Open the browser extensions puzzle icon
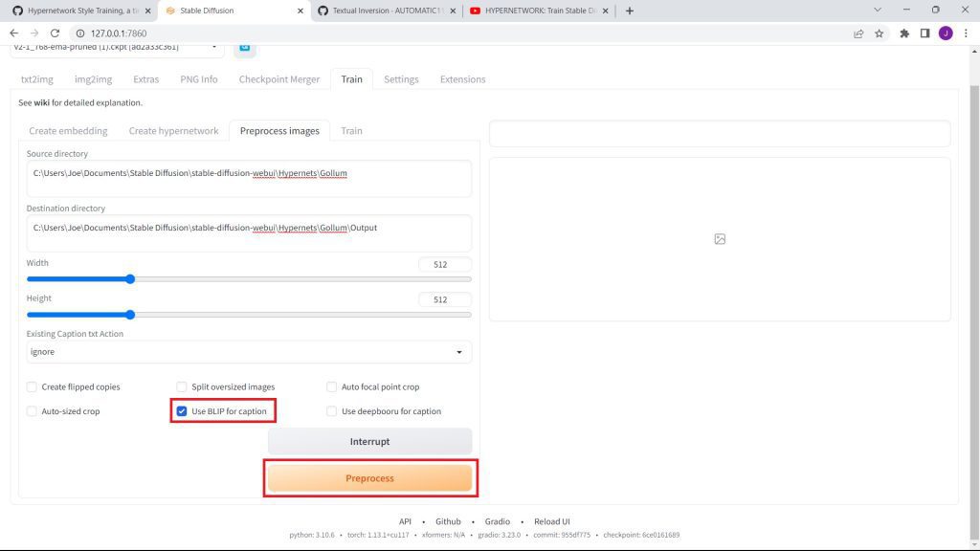 tap(903, 33)
